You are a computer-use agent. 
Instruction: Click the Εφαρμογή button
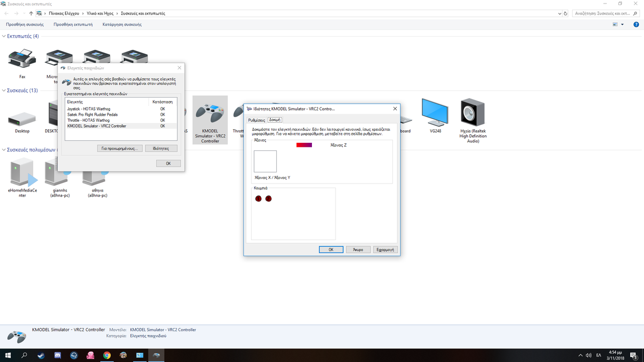(386, 249)
